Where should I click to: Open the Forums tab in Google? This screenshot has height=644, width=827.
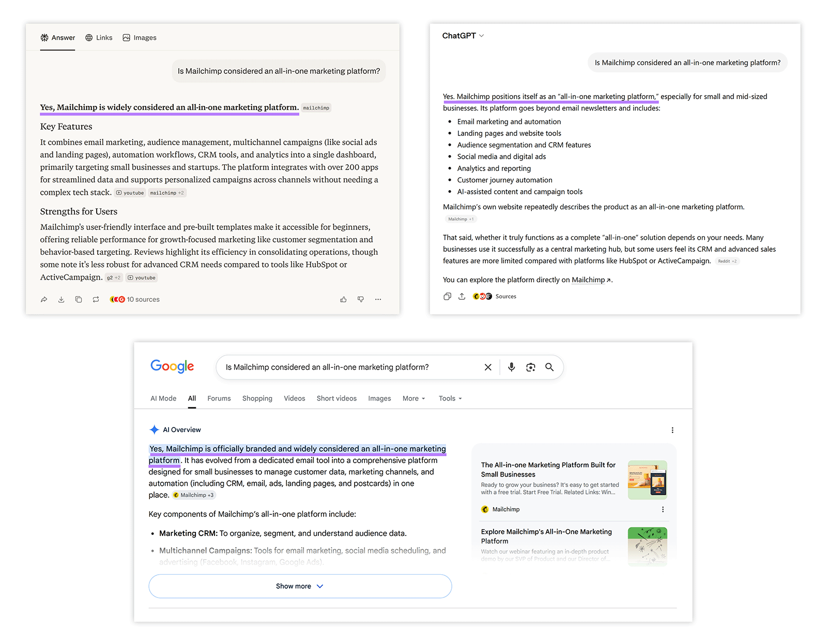coord(219,398)
